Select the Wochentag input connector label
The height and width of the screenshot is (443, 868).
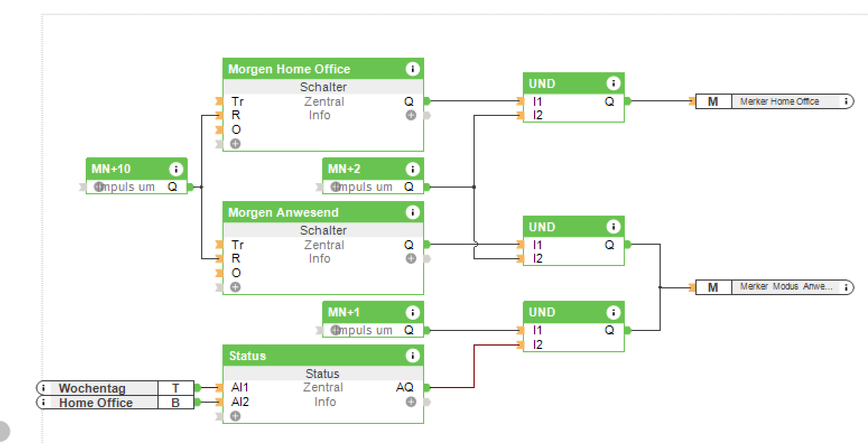coord(92,388)
